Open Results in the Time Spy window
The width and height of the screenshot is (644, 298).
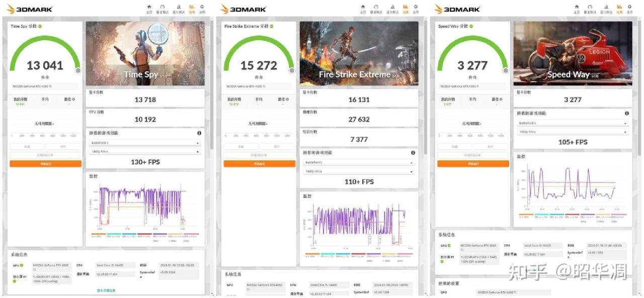[192, 9]
